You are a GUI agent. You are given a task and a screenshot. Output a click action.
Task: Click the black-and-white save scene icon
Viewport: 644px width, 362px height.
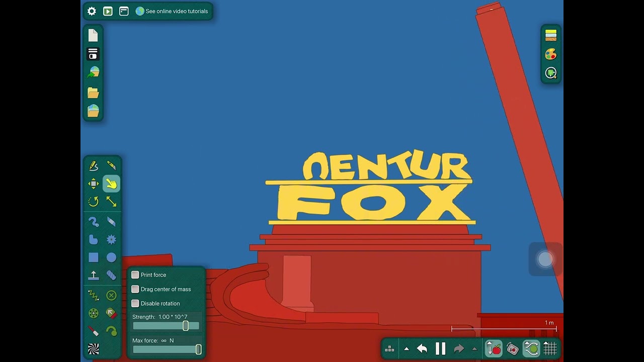pos(93,54)
